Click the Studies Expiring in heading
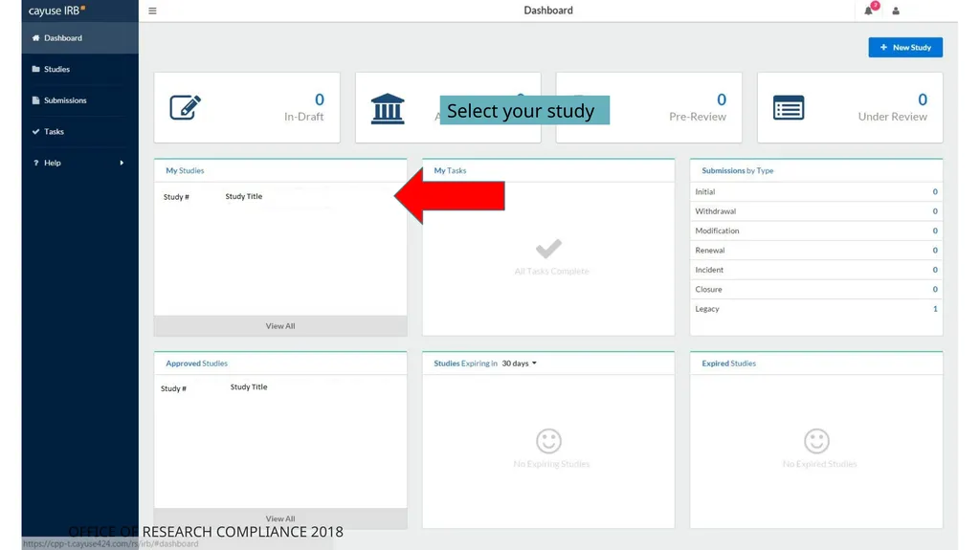The width and height of the screenshot is (980, 550). pyautogui.click(x=466, y=363)
